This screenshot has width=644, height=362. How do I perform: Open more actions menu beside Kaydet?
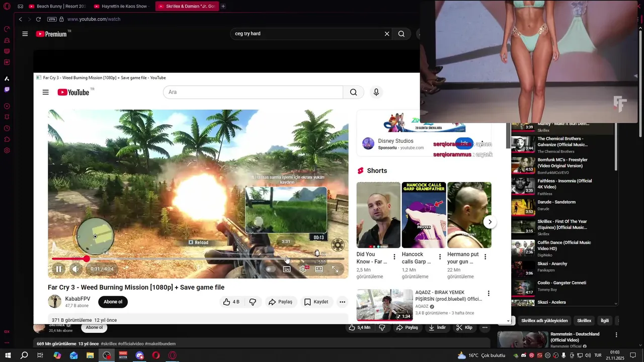(342, 302)
